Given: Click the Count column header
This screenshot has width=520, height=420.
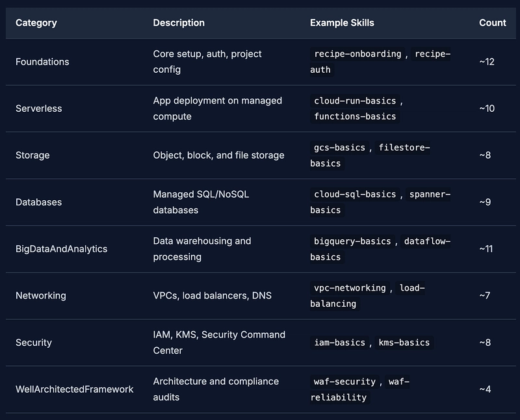Looking at the screenshot, I should point(493,23).
